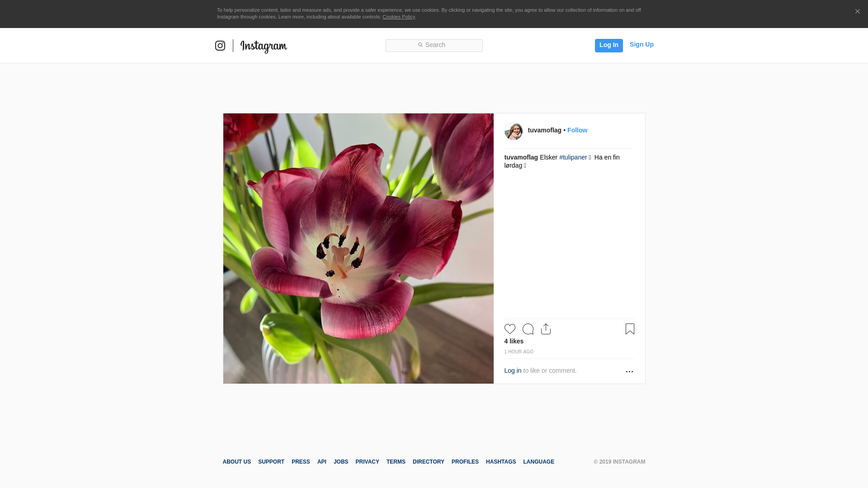This screenshot has height=488, width=868.
Task: Click the Instagram camera glyph icon
Action: (220, 46)
